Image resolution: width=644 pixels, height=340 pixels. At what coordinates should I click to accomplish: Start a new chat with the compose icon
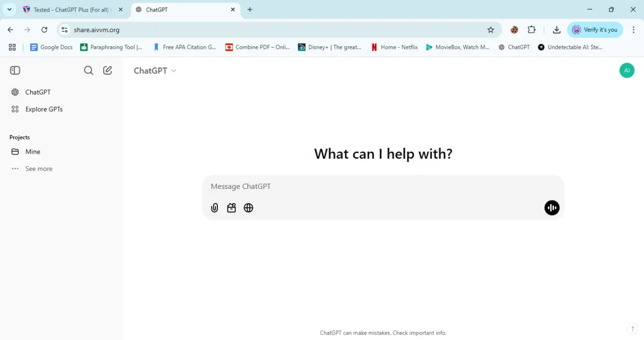[108, 71]
